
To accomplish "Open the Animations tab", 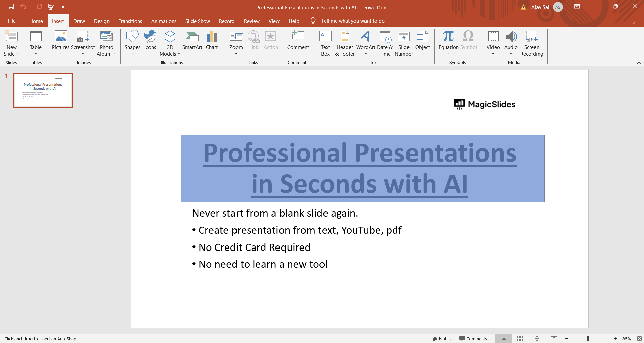I will point(164,21).
